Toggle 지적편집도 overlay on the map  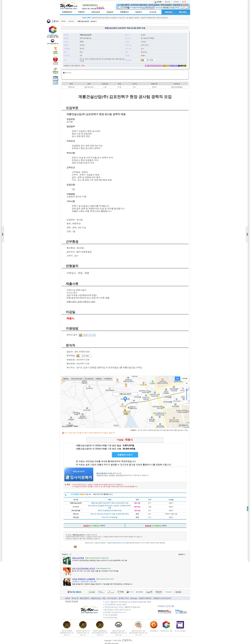pyautogui.click(x=108, y=378)
